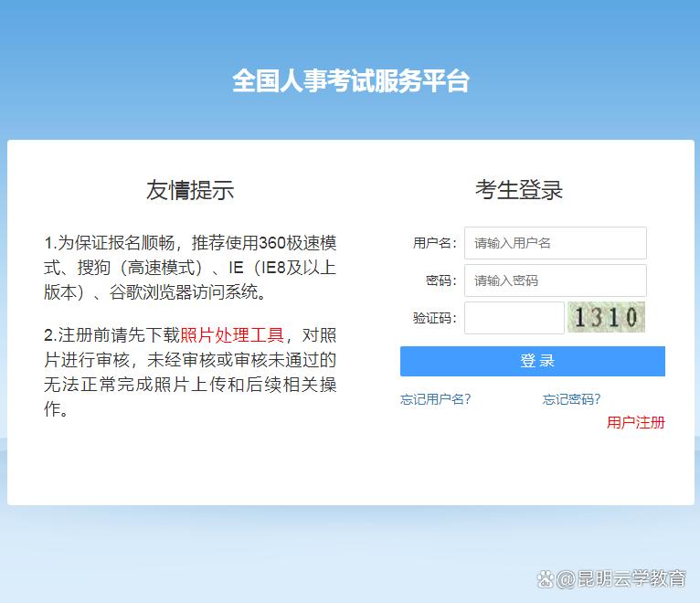Click the 全国人事考试服务平台 title
The height and width of the screenshot is (603, 700).
[x=351, y=80]
